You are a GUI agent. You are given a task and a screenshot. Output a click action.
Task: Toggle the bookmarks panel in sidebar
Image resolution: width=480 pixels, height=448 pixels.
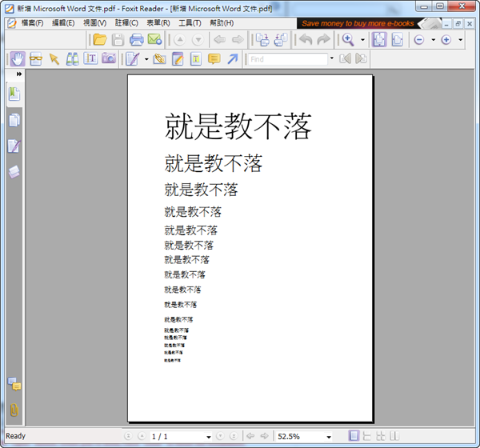[14, 94]
